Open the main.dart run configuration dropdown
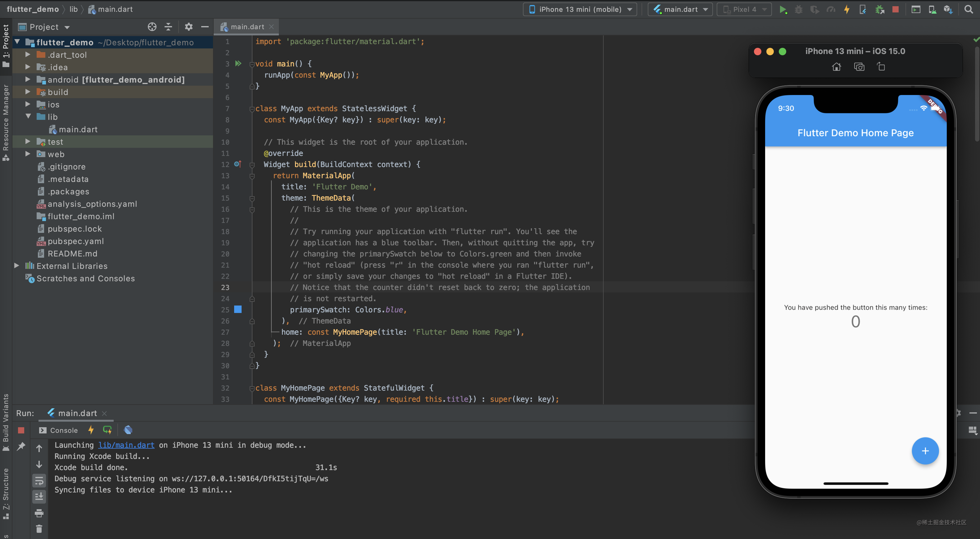The height and width of the screenshot is (539, 980). tap(680, 9)
